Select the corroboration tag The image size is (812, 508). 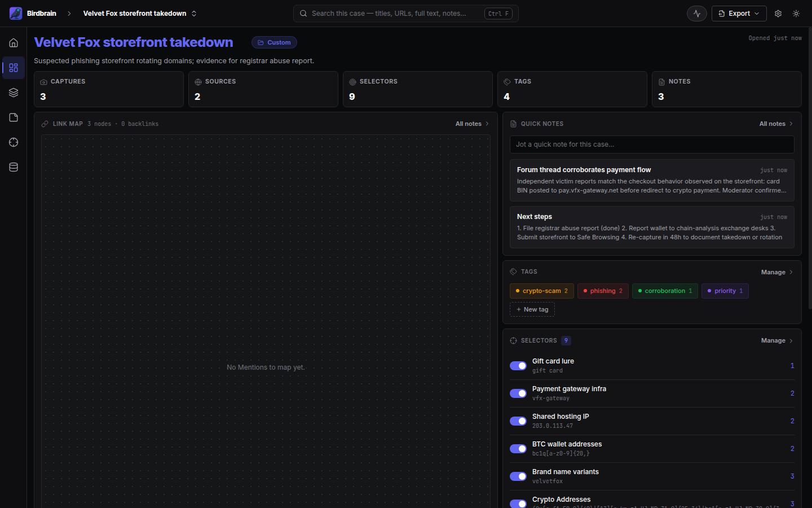point(665,291)
